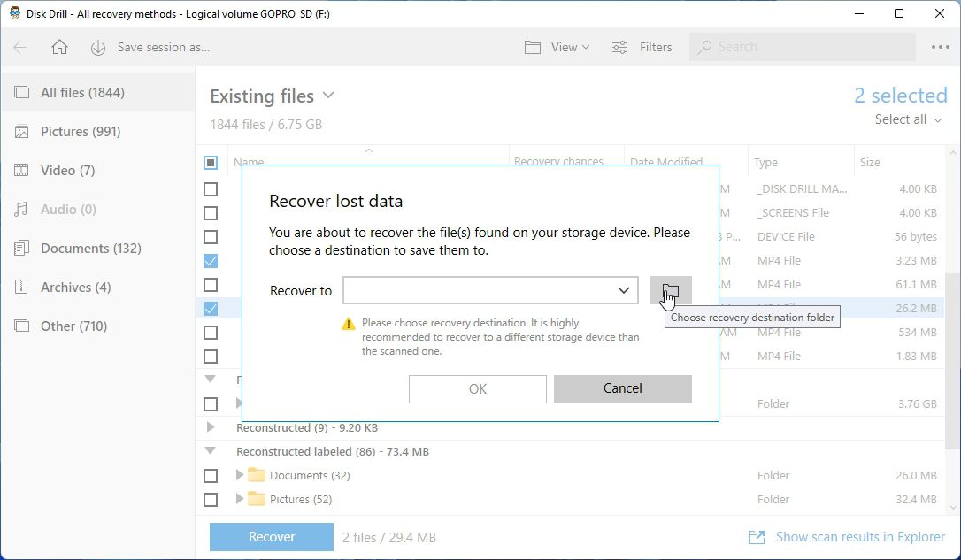Go home via the house icon
Image resolution: width=961 pixels, height=560 pixels.
tap(59, 47)
